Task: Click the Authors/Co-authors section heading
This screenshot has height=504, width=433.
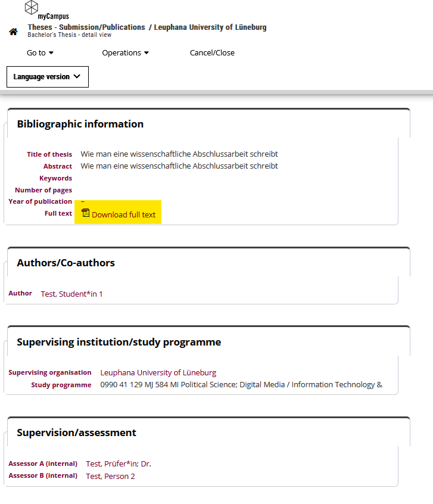Action: (x=66, y=263)
